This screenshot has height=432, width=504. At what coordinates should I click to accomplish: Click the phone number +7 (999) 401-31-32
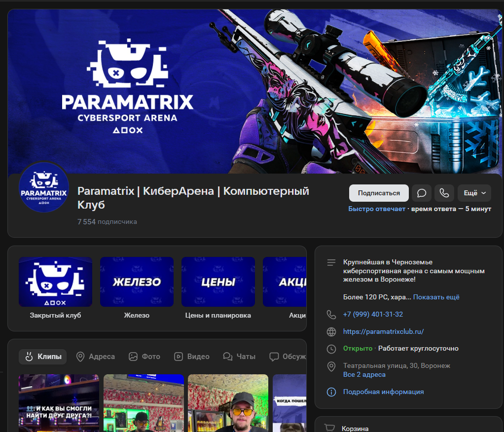373,314
